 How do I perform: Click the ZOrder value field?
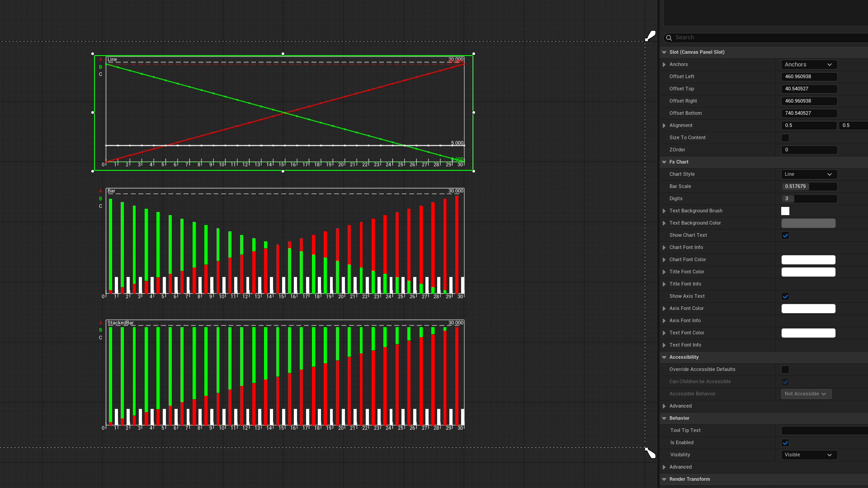click(x=809, y=150)
